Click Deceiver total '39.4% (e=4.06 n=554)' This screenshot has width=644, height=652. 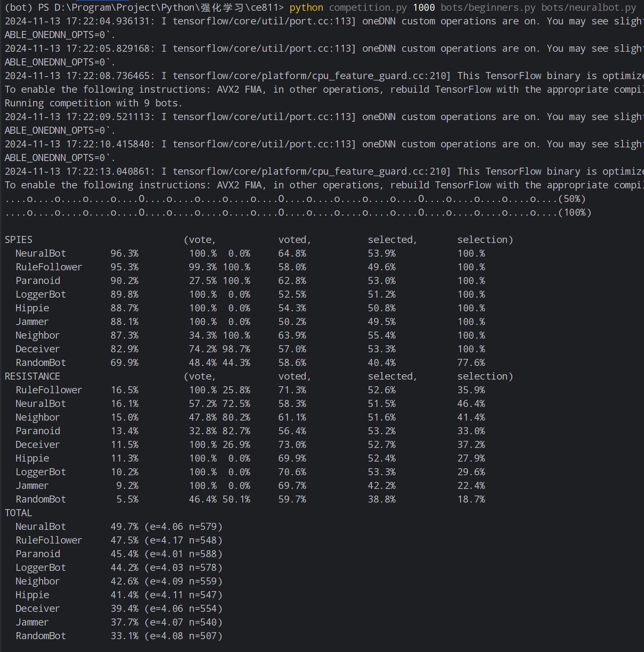166,609
